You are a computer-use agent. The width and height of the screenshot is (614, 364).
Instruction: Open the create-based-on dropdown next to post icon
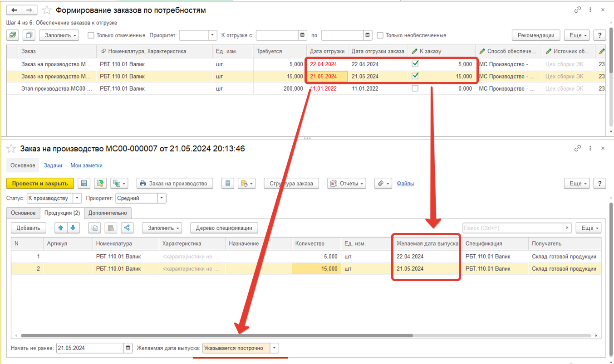tap(120, 184)
